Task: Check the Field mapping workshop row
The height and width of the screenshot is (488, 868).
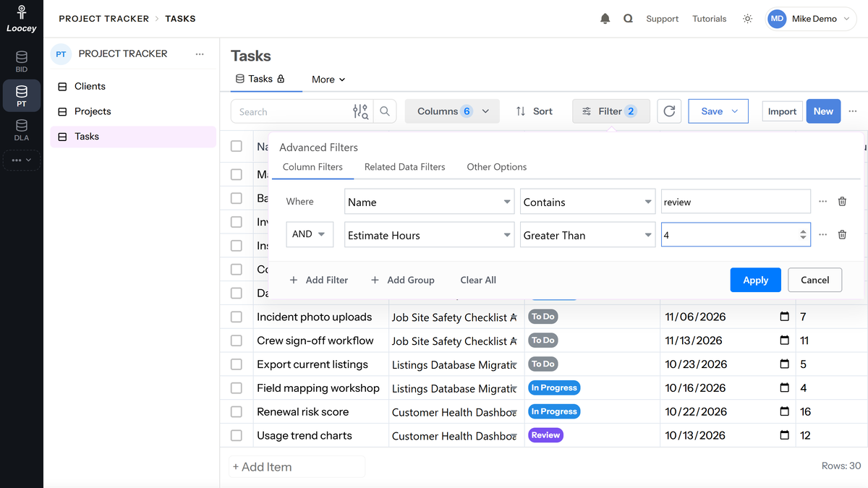Action: [237, 388]
